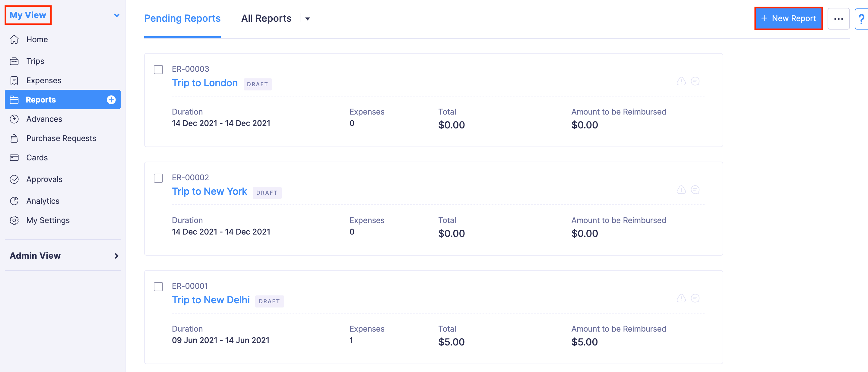The width and height of the screenshot is (868, 372).
Task: Switch to the Pending Reports tab
Action: pyautogui.click(x=182, y=18)
